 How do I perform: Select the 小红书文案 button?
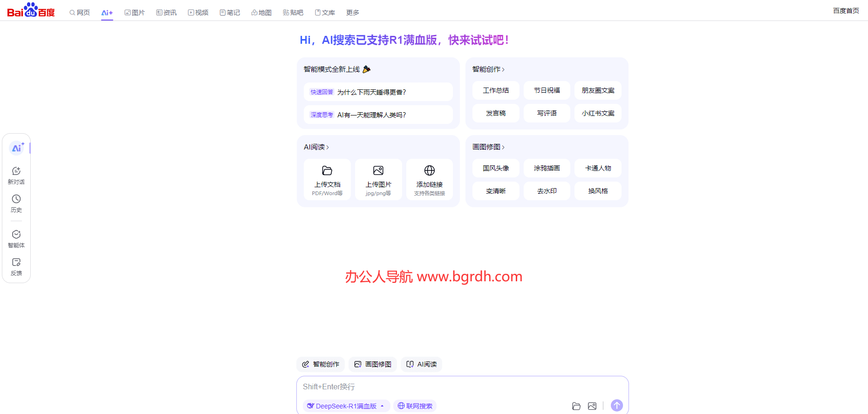(598, 113)
